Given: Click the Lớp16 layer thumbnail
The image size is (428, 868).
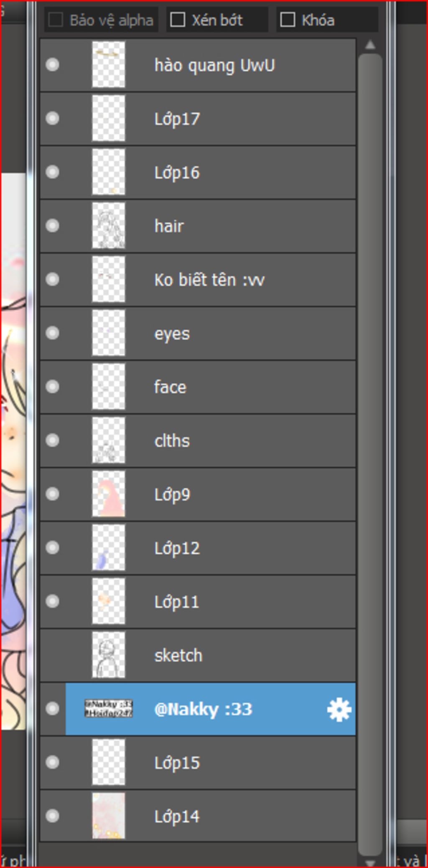Looking at the screenshot, I should click(x=108, y=172).
